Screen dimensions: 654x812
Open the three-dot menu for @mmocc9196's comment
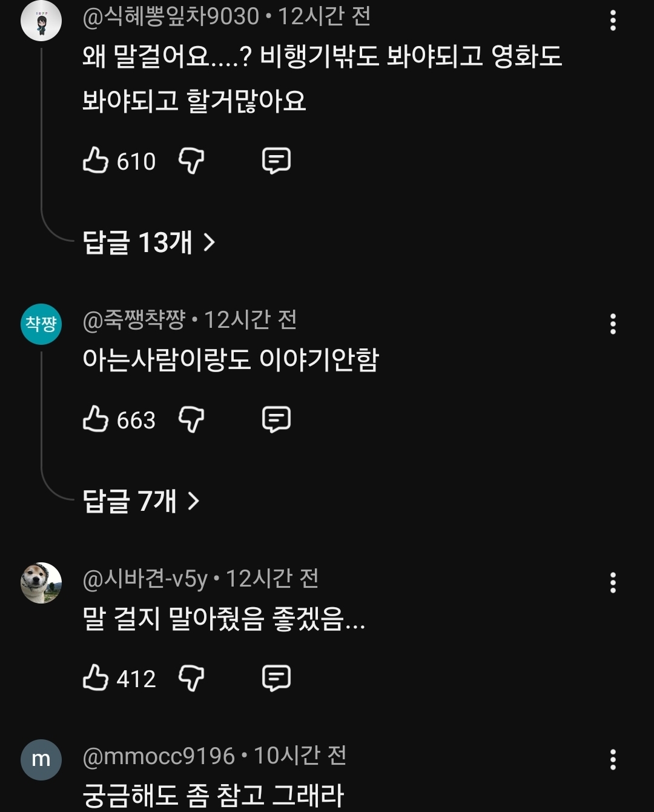click(x=613, y=759)
